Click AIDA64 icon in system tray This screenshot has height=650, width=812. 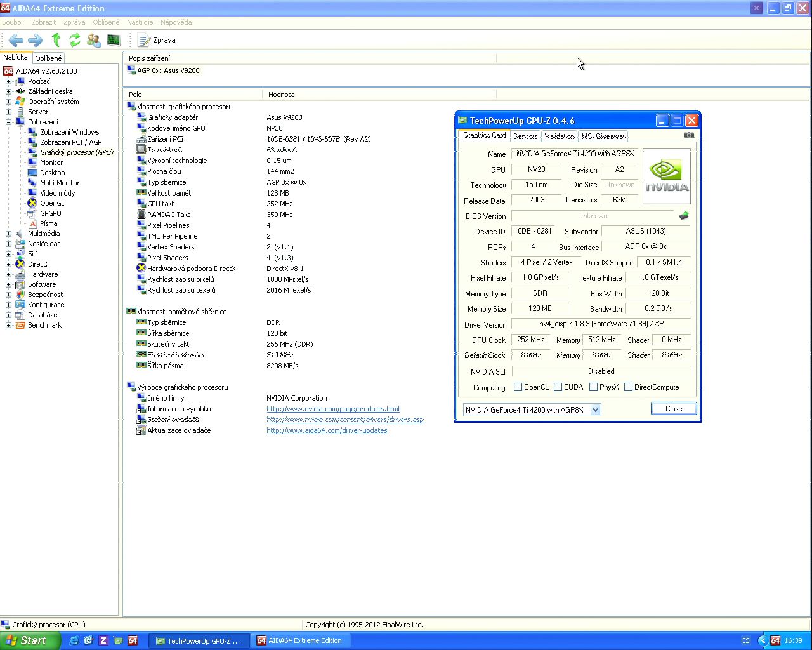775,640
